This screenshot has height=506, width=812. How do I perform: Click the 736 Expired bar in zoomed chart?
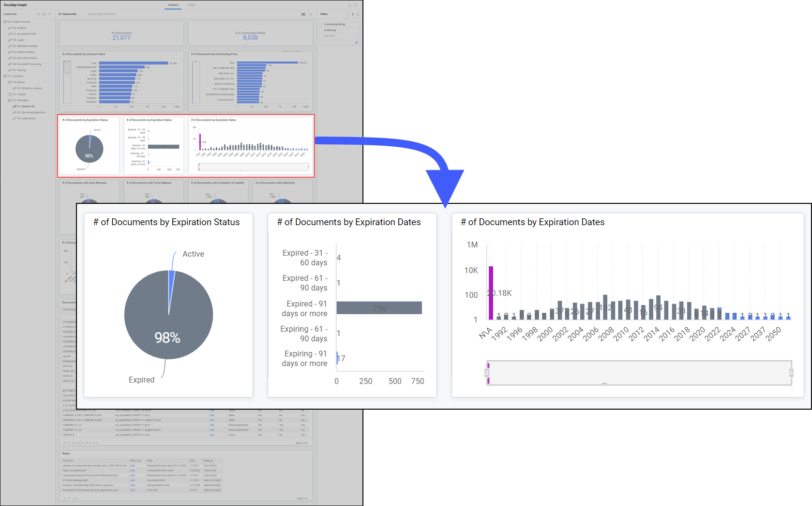pyautogui.click(x=379, y=308)
